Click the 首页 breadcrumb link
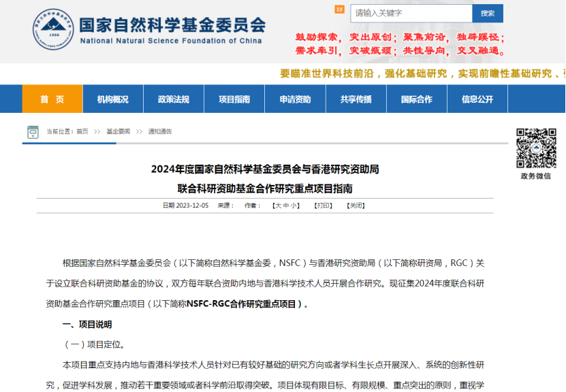The width and height of the screenshot is (566, 392). point(82,131)
